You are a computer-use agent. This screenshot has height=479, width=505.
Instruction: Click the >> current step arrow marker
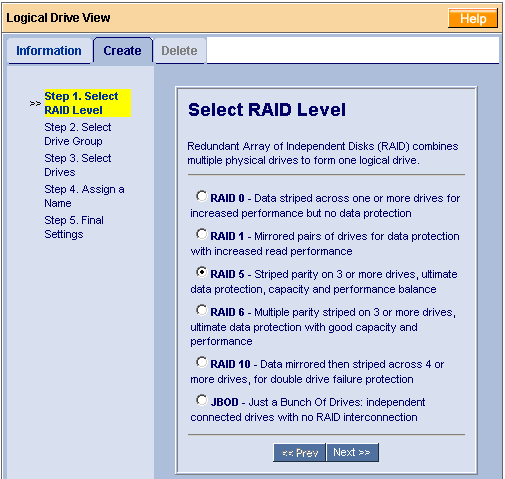pos(35,103)
